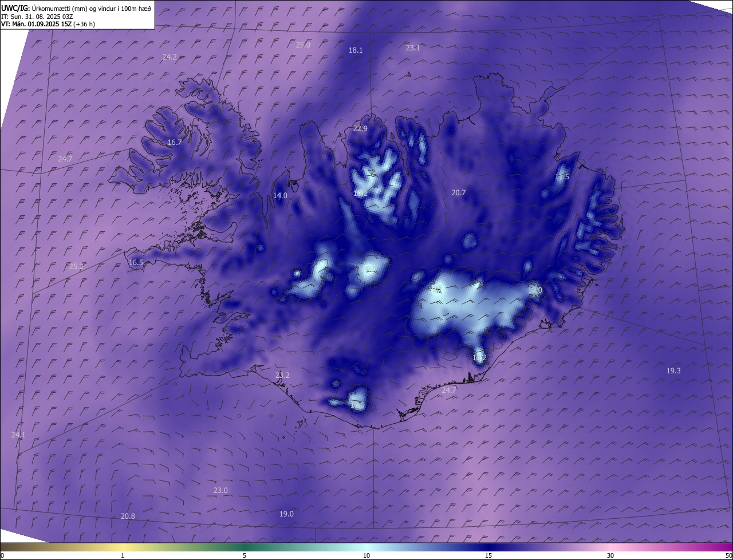This screenshot has height=560, width=733.
Task: Click the 14.0 value label
Action: 280,195
